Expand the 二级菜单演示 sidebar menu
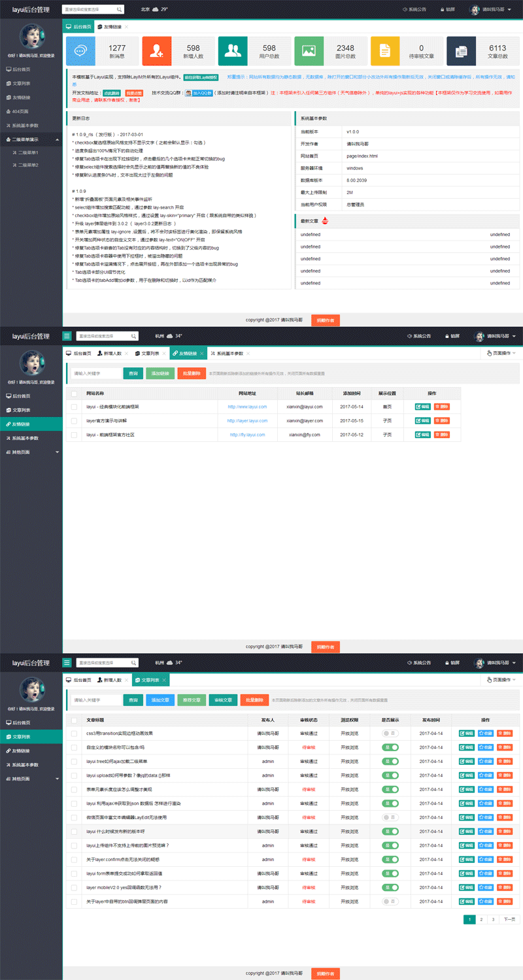Viewport: 523px width, 980px height. point(31,139)
